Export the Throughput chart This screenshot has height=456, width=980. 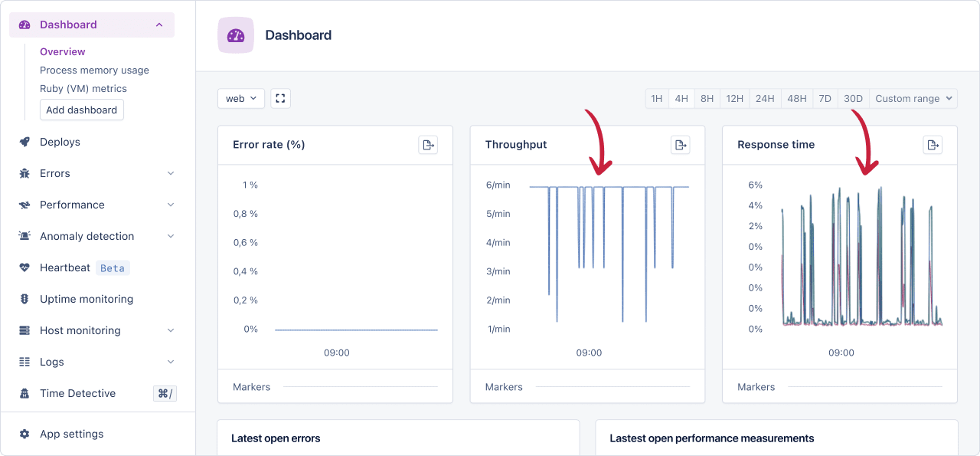(681, 144)
